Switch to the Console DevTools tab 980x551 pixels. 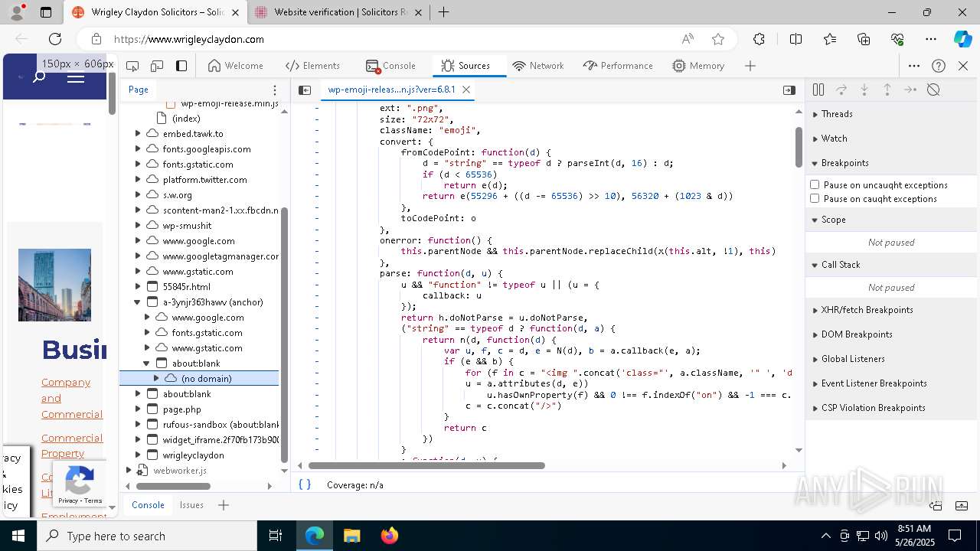390,66
